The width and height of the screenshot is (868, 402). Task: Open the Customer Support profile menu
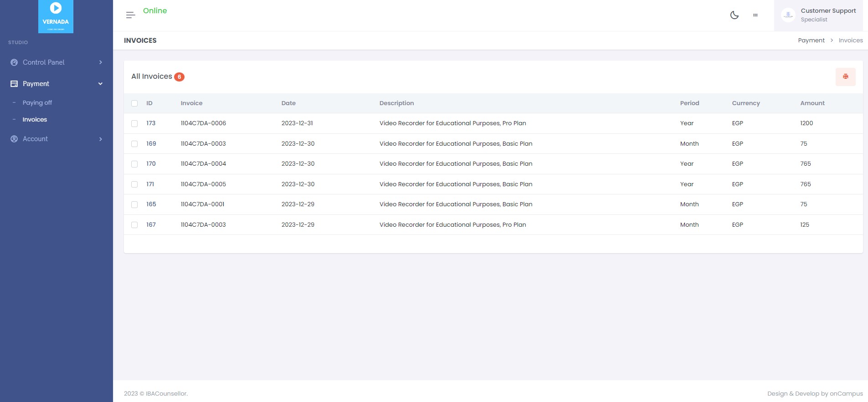[x=828, y=15]
